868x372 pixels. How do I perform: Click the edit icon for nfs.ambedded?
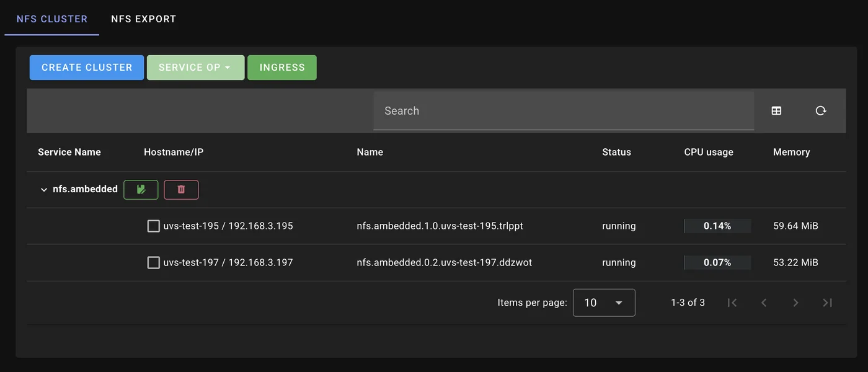tap(141, 190)
